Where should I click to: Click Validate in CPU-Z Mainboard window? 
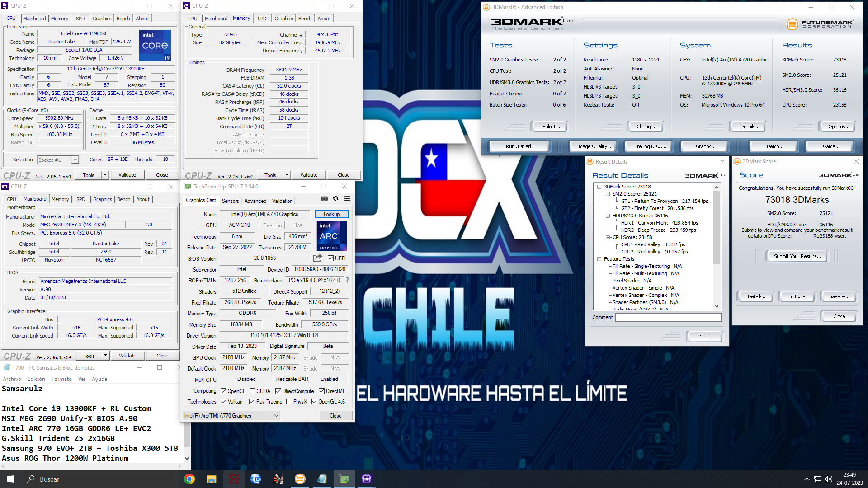click(127, 356)
